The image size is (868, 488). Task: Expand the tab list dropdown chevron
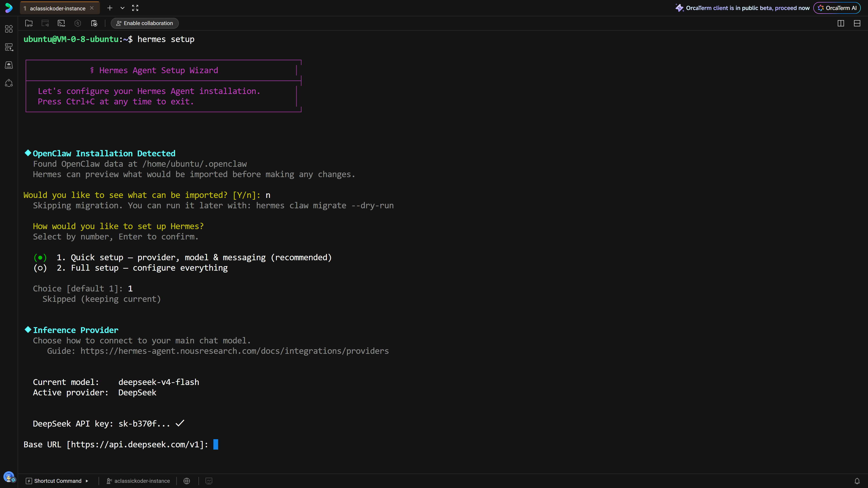click(123, 8)
